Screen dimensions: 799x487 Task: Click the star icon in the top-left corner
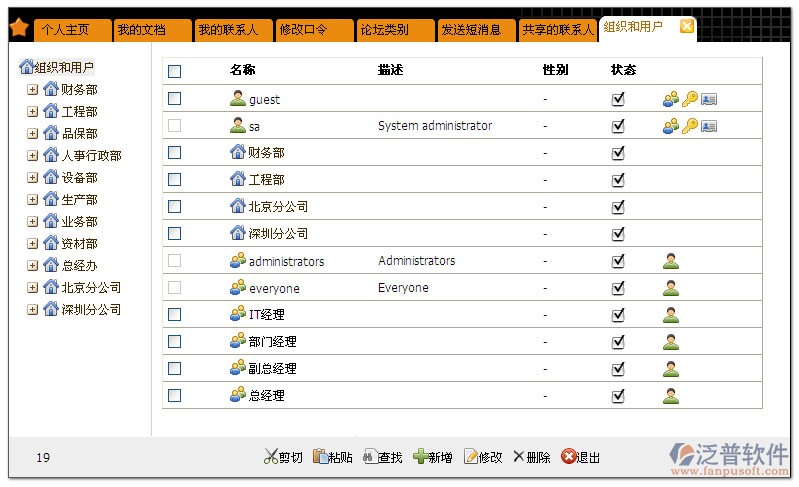coord(18,27)
